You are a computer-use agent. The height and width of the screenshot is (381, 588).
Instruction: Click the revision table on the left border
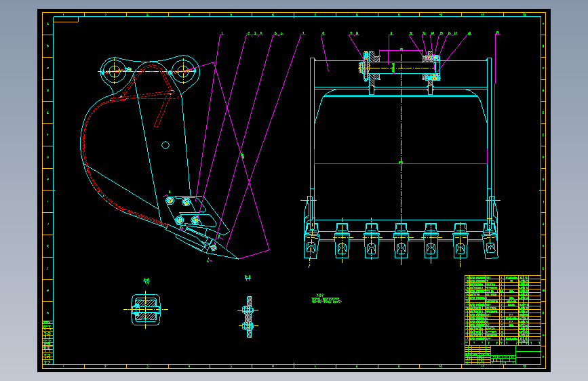tap(47, 342)
